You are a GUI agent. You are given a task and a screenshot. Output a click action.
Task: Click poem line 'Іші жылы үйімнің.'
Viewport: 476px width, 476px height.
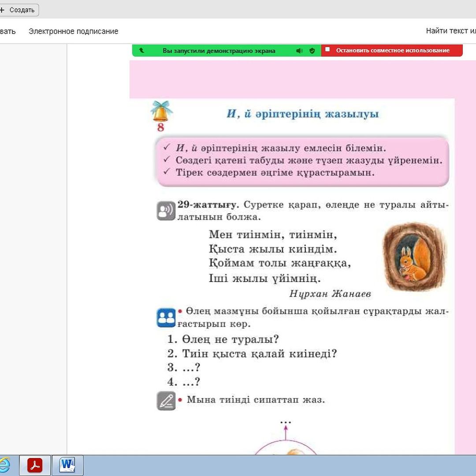[265, 278]
